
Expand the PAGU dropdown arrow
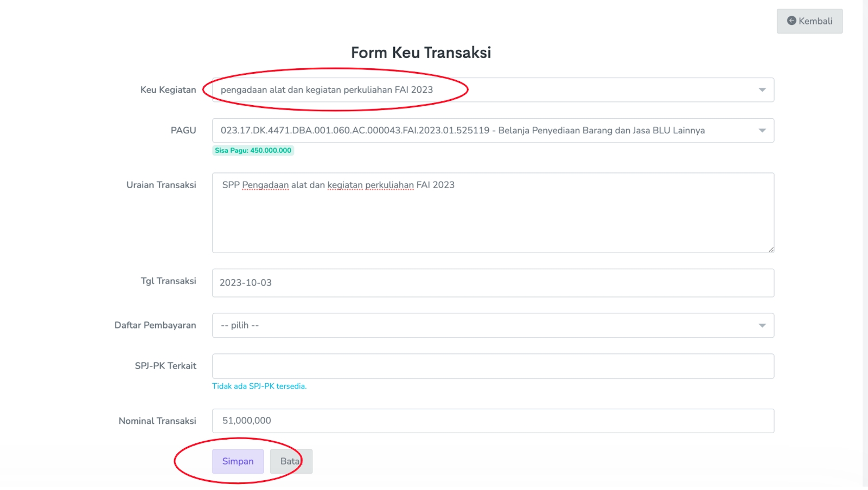point(762,131)
